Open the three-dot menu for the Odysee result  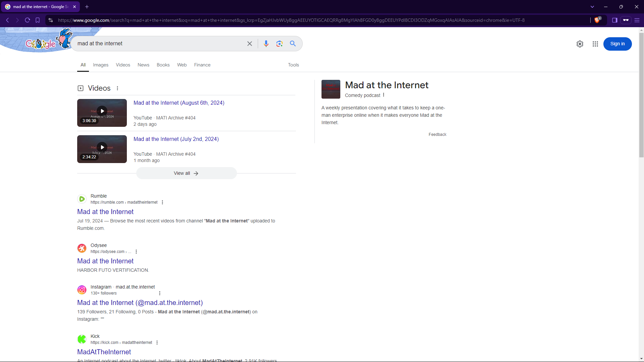[x=136, y=252]
